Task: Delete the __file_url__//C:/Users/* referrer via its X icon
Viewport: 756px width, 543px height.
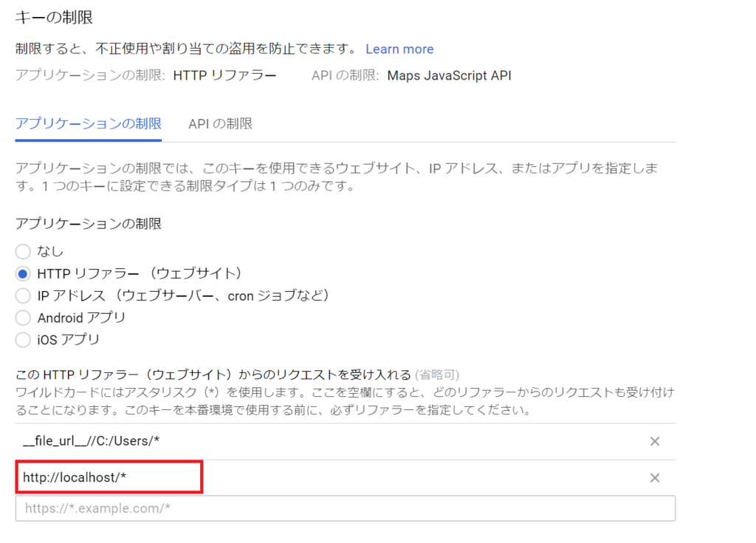Action: (654, 441)
